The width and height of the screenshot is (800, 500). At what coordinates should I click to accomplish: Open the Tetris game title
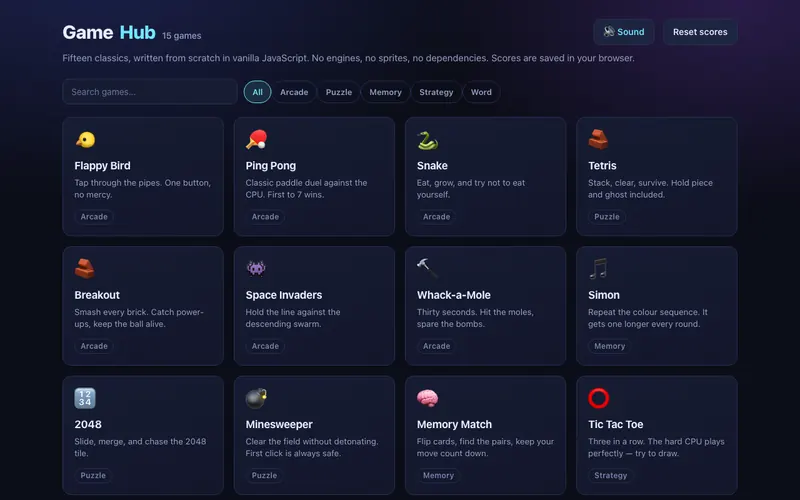coord(602,166)
